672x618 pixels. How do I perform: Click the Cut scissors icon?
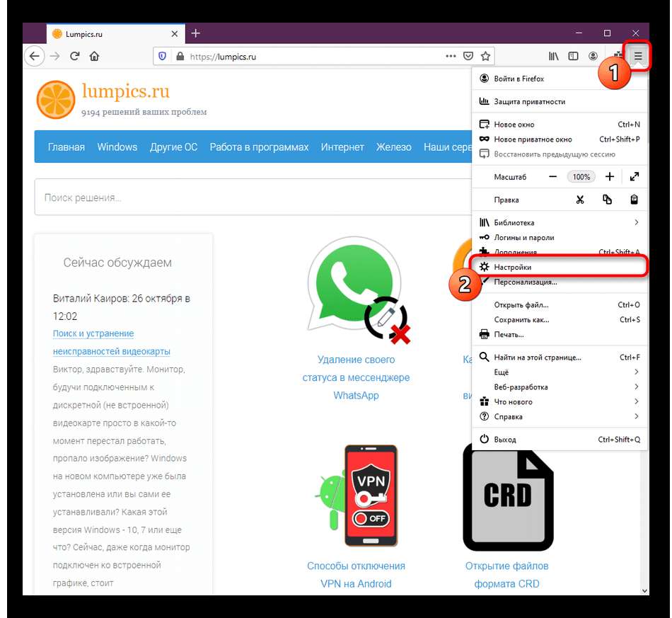tap(580, 200)
